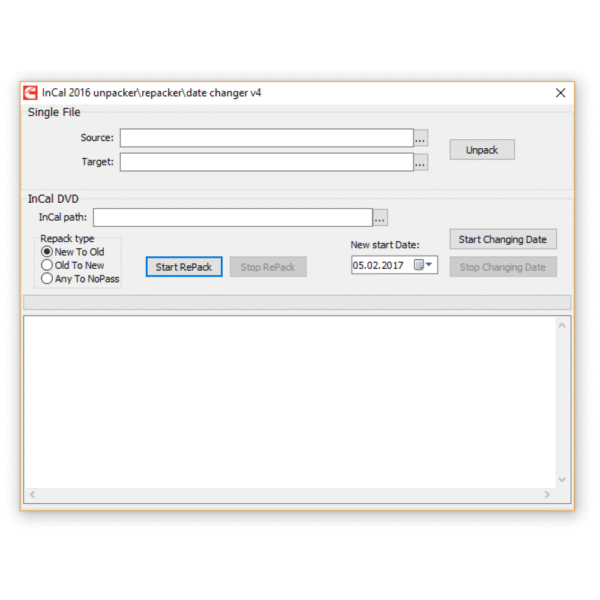This screenshot has height=600, width=600.
Task: Click the red InCal app icon in title bar
Action: click(x=30, y=93)
